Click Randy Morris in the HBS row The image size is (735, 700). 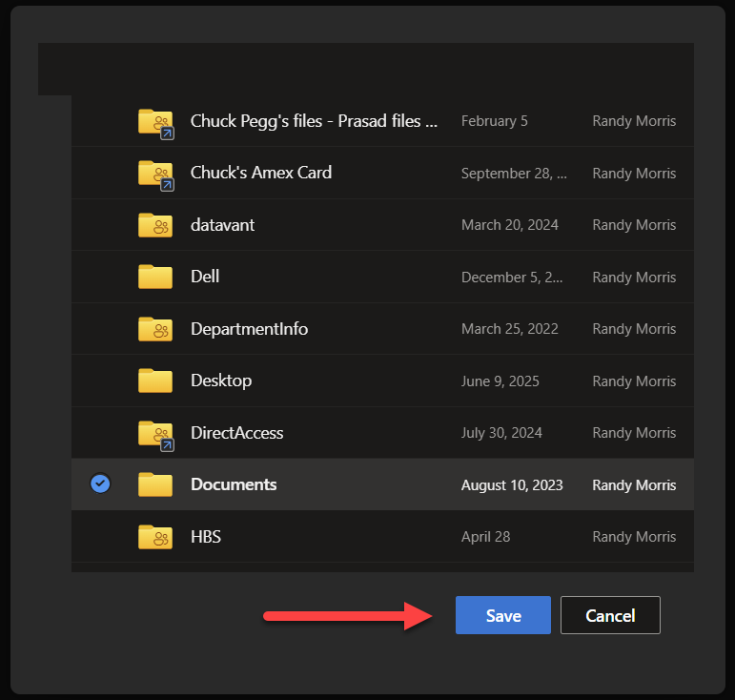coord(634,537)
